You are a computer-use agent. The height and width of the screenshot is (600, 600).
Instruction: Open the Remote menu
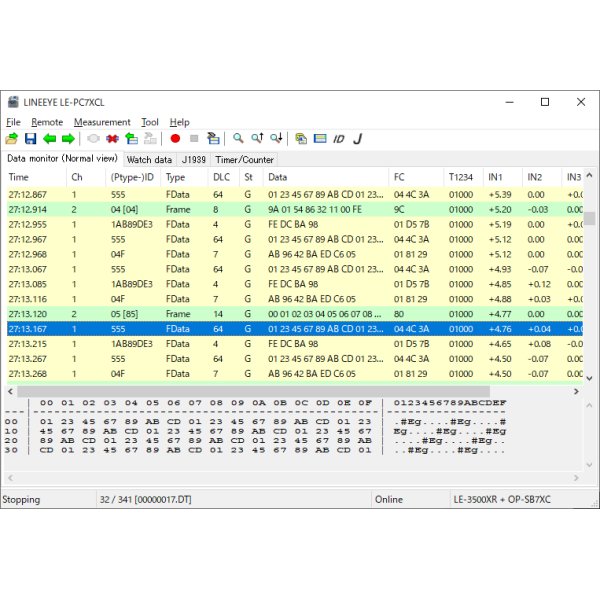[x=47, y=122]
